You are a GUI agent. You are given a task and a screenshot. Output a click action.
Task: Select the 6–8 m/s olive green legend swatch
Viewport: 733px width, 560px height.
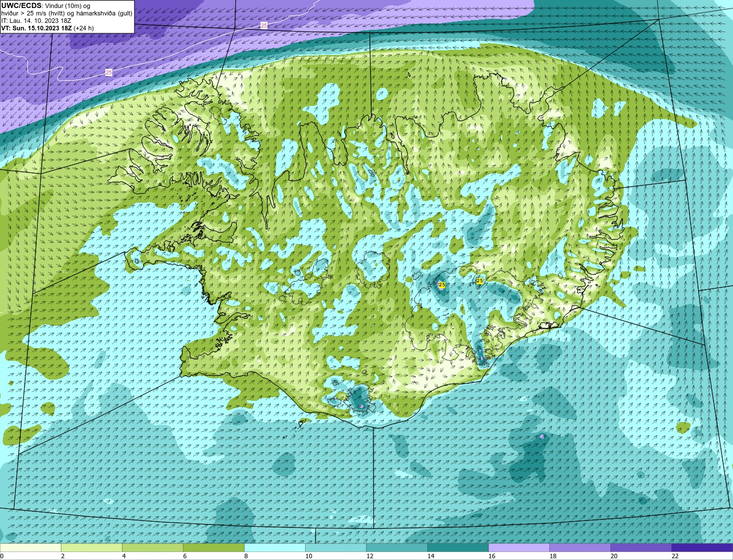click(x=214, y=548)
